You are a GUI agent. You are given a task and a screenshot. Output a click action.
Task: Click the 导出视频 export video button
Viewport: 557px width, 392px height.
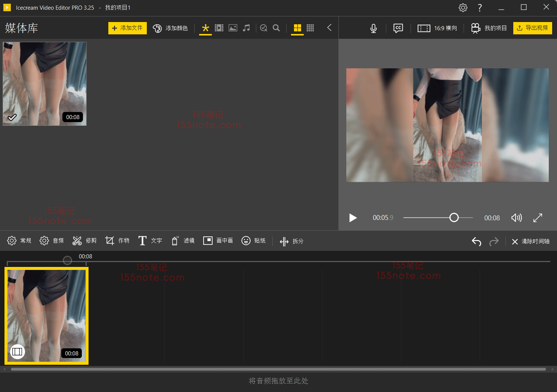tap(532, 28)
